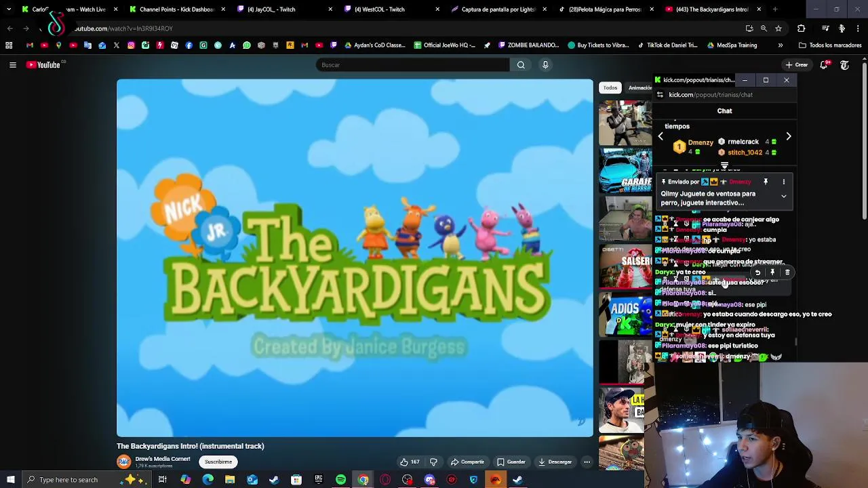This screenshot has height=488, width=868.
Task: Delete the hovered chat message
Action: pyautogui.click(x=787, y=272)
